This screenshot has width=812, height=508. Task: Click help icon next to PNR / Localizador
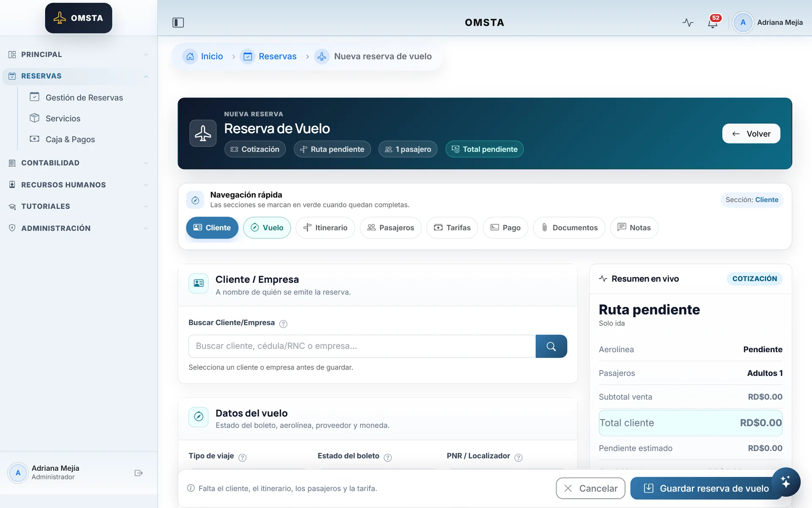click(518, 458)
